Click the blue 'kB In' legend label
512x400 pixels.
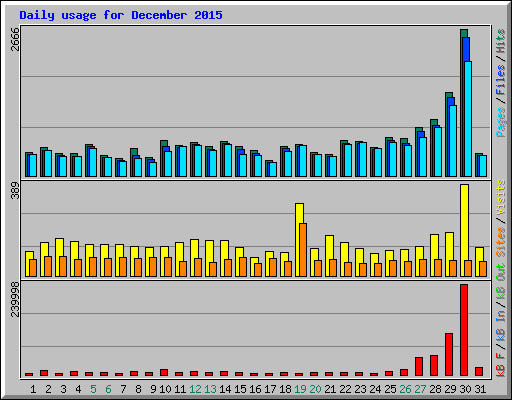tap(501, 316)
